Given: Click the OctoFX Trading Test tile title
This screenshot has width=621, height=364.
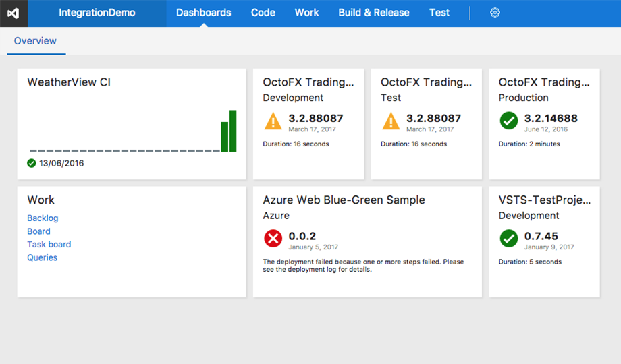Looking at the screenshot, I should [426, 82].
